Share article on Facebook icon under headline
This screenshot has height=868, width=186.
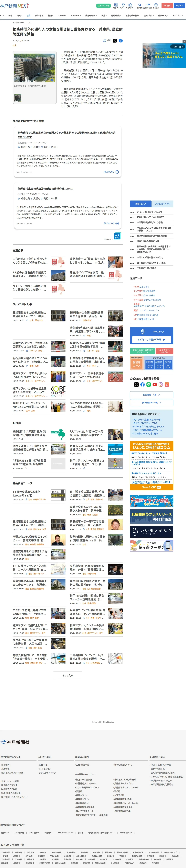click(x=121, y=41)
